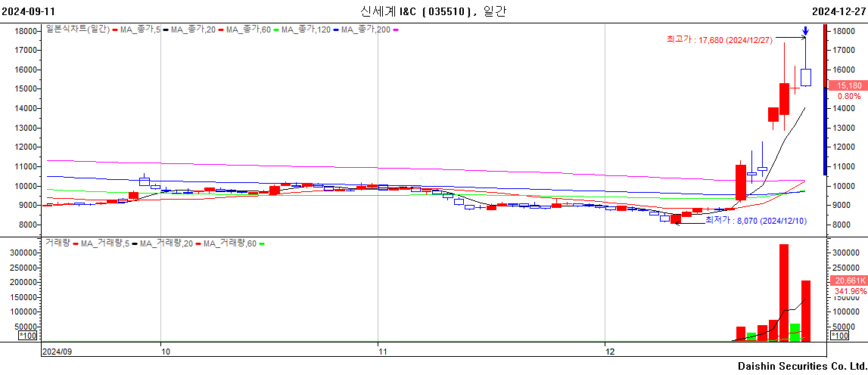The width and height of the screenshot is (868, 375).
Task: Select the MA_거래량,60 legend entry
Action: [229, 243]
